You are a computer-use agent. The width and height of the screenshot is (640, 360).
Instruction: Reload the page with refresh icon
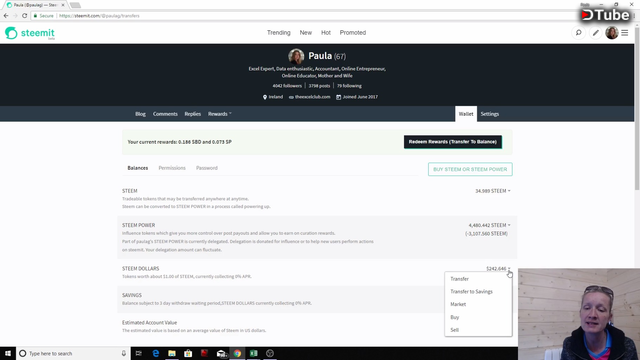(24, 16)
